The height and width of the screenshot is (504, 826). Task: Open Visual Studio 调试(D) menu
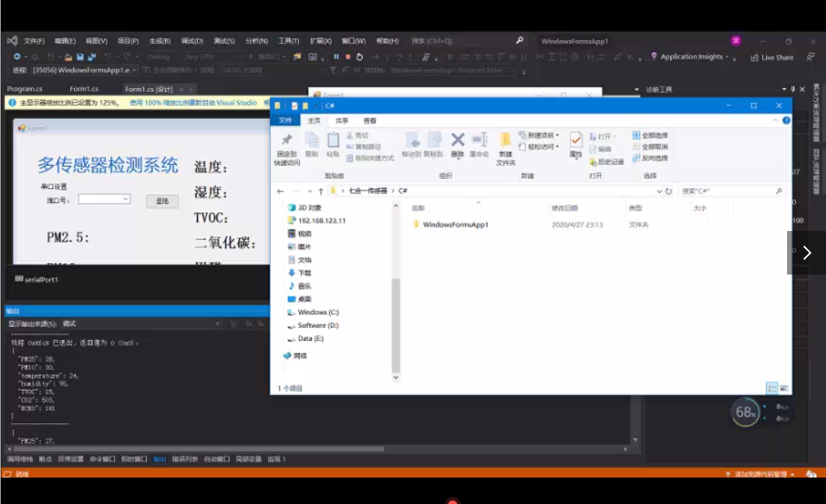192,40
